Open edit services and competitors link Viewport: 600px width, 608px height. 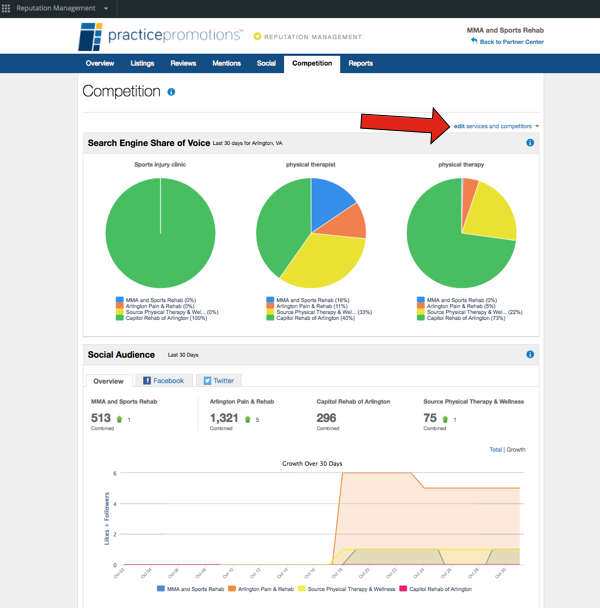[493, 126]
